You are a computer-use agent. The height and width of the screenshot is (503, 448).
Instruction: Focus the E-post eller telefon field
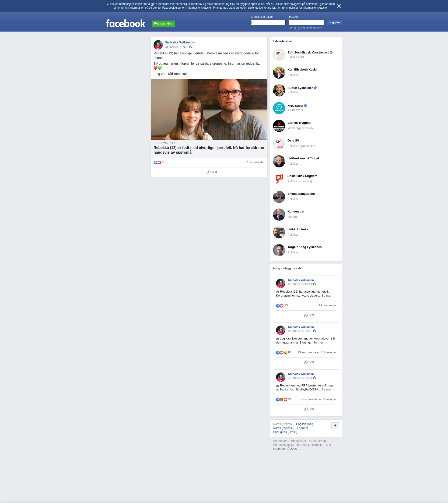point(268,23)
